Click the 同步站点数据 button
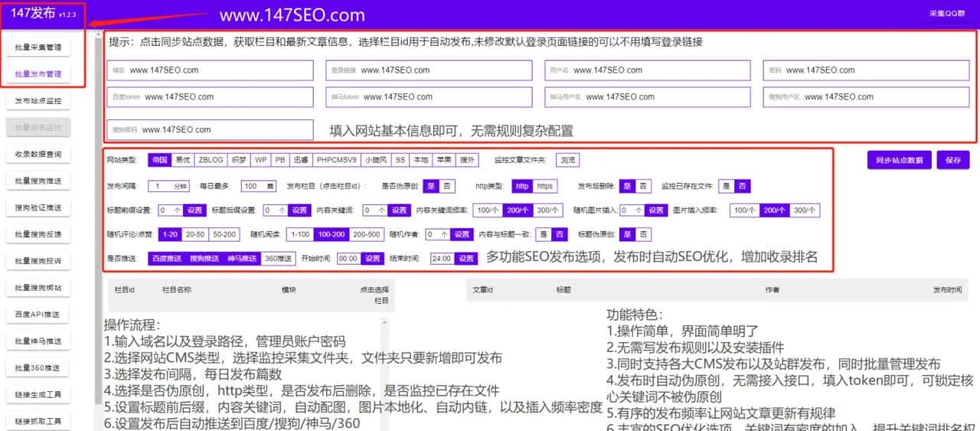This screenshot has width=980, height=431. click(x=900, y=160)
